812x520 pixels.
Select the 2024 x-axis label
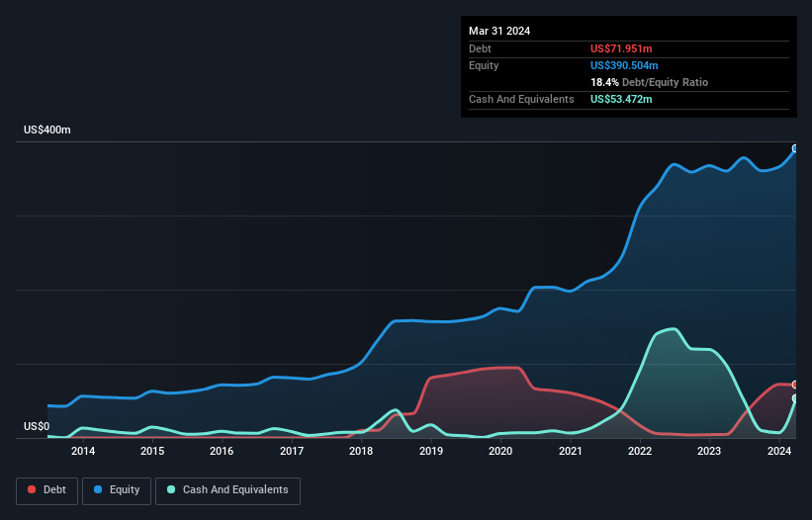(778, 451)
